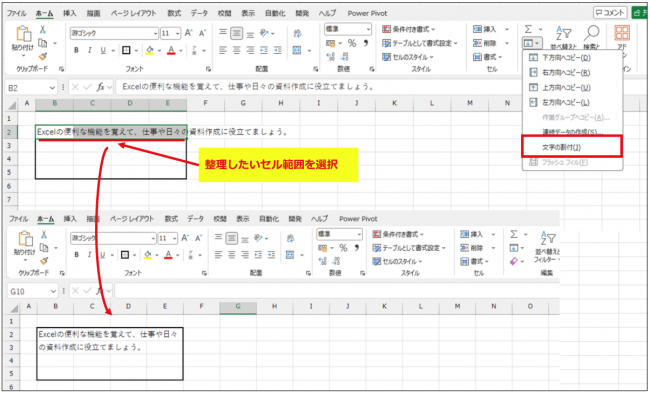Viewport: 650px width, 393px height.
Task: Switch to データ tab in lower Excel window
Action: point(195,218)
